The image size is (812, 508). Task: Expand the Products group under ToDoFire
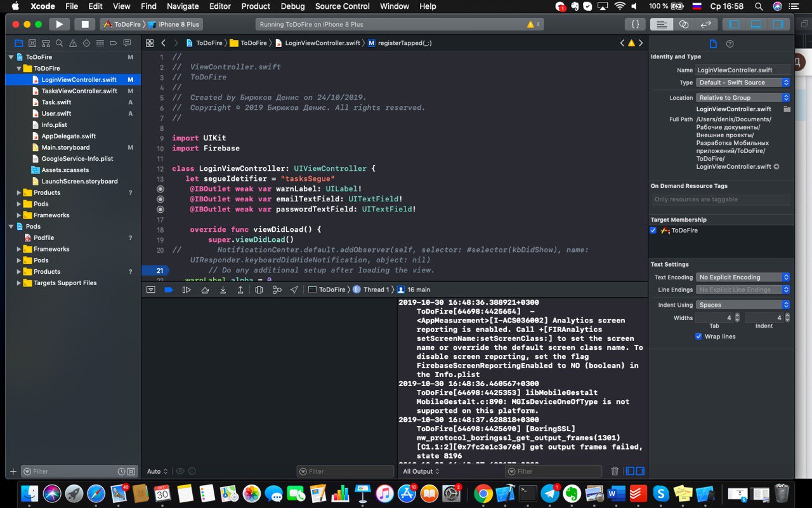(19, 193)
